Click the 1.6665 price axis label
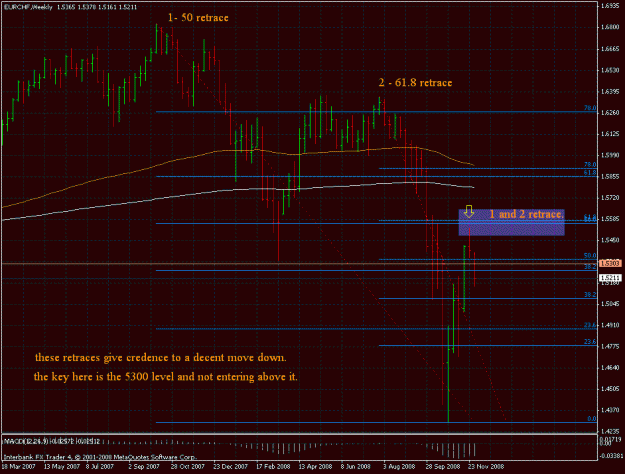625x474 pixels. tap(610, 49)
